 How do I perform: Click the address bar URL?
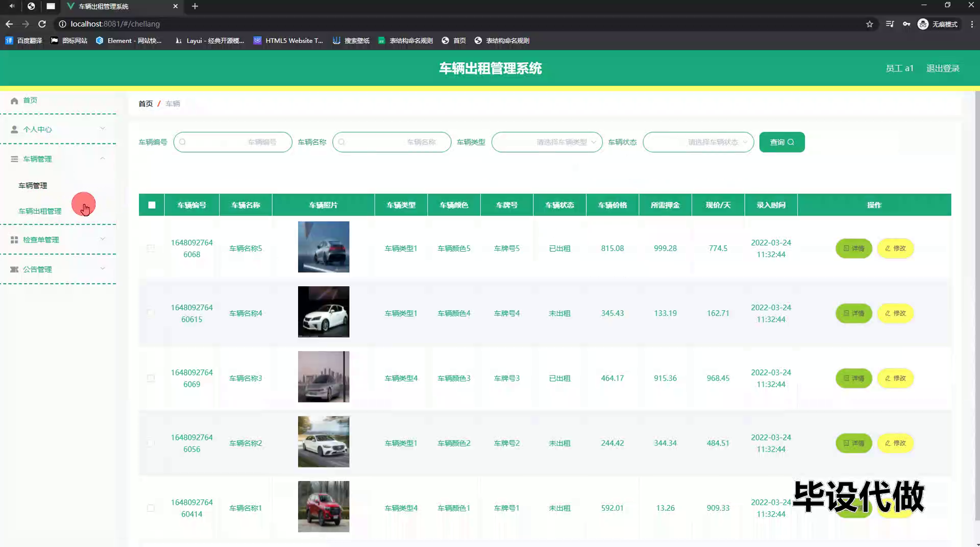click(x=115, y=24)
